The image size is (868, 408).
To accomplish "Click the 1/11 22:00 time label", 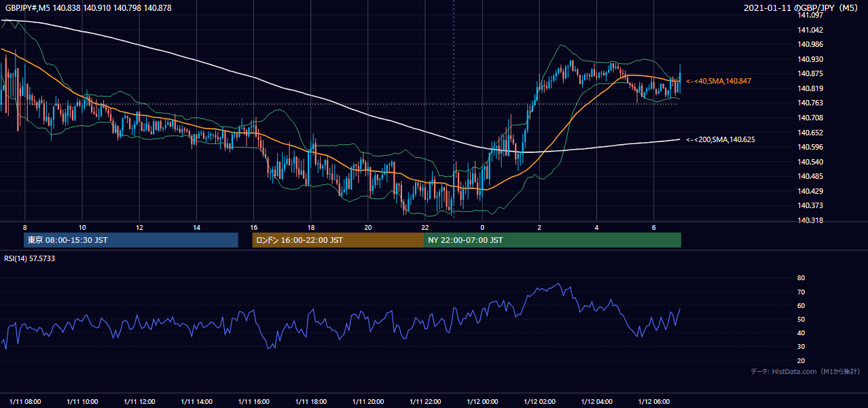I will tap(426, 401).
